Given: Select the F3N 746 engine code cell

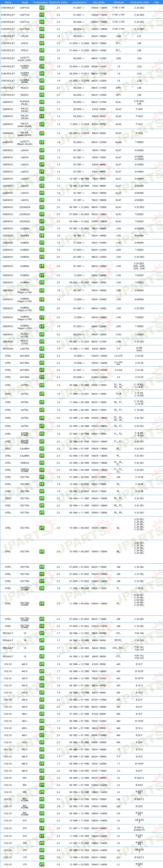Looking at the screenshot, I should (x=139, y=633).
